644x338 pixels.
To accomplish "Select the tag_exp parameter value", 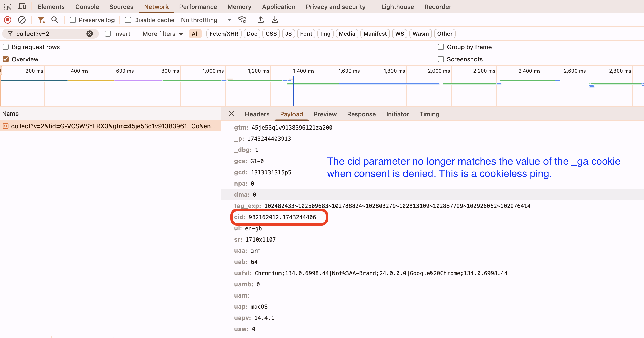I will point(397,206).
